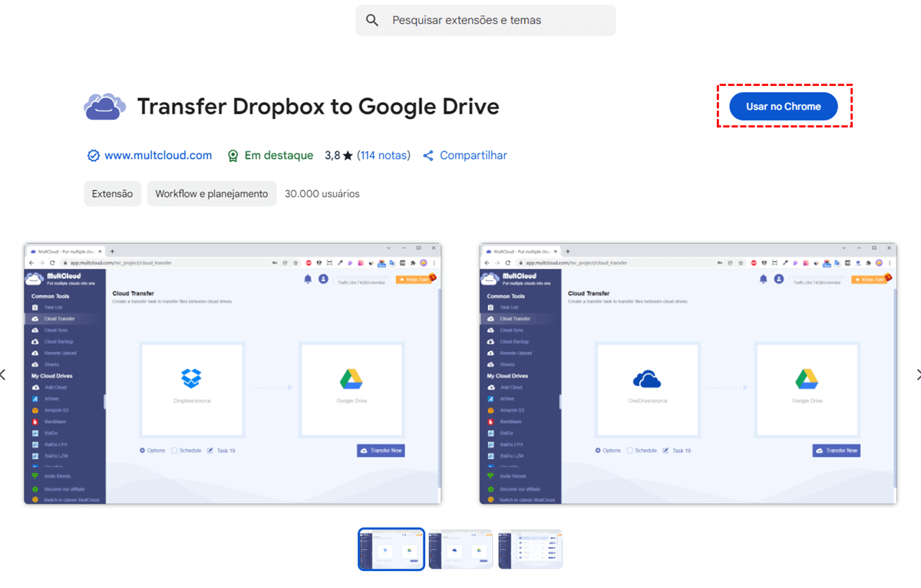Click the MultCloud extension cloud logo
The image size is (921, 588).
pyautogui.click(x=104, y=107)
